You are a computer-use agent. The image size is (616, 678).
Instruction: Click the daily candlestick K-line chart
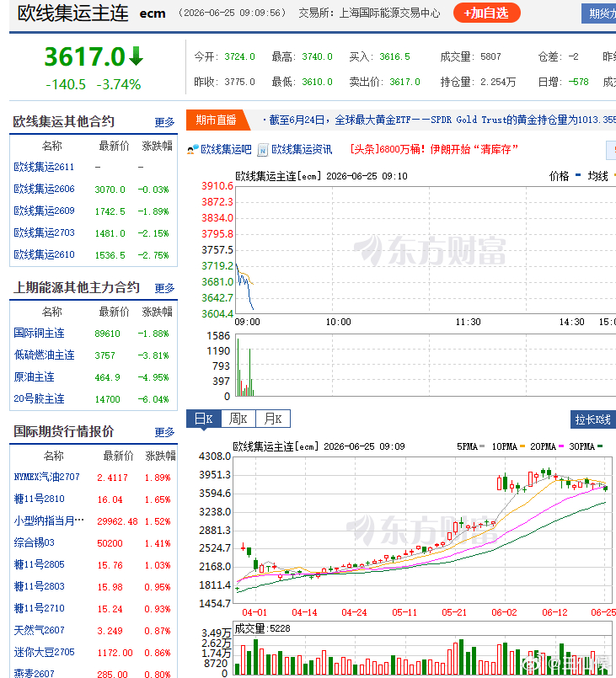tap(424, 530)
